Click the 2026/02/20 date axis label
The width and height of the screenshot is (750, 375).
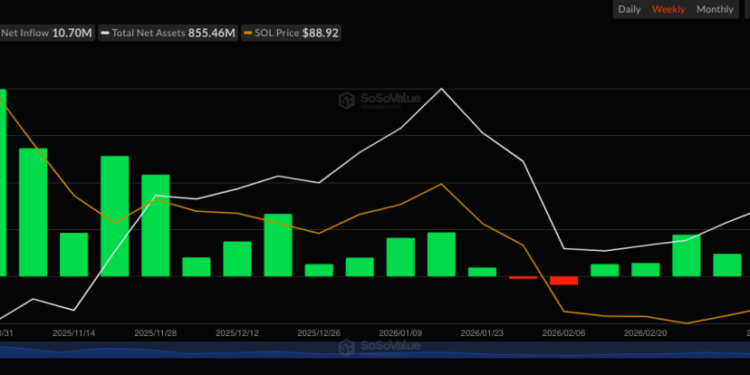[645, 333]
